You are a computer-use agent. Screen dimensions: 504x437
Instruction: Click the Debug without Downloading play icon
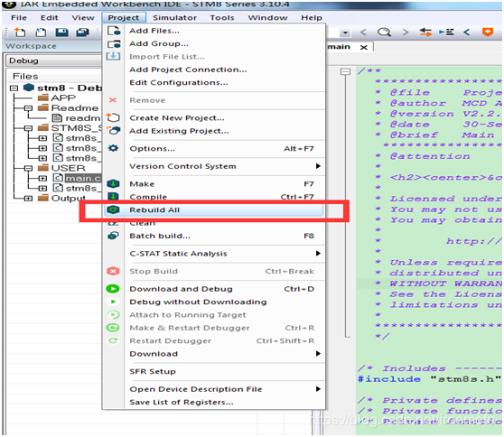[x=113, y=302]
